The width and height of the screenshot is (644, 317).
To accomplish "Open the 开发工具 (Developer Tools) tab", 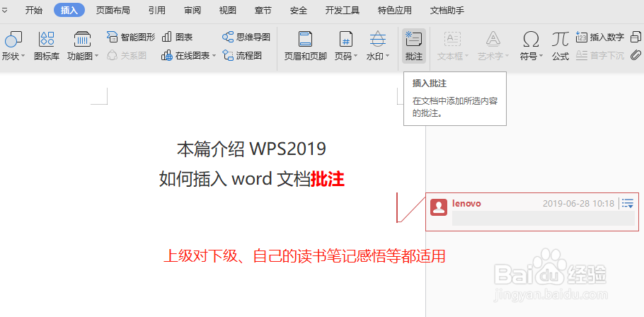I will pos(343,11).
